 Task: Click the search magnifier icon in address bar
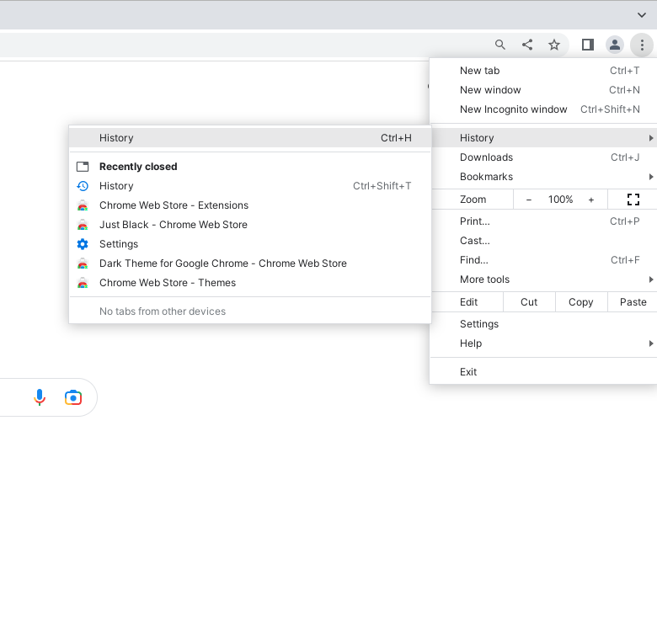point(499,45)
